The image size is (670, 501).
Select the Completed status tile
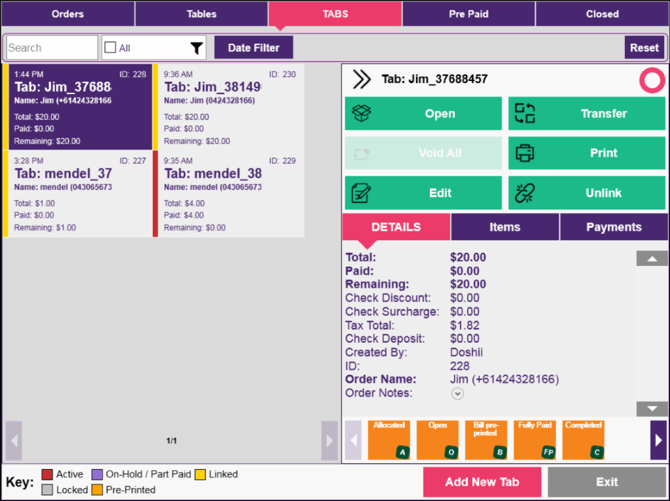tap(584, 440)
